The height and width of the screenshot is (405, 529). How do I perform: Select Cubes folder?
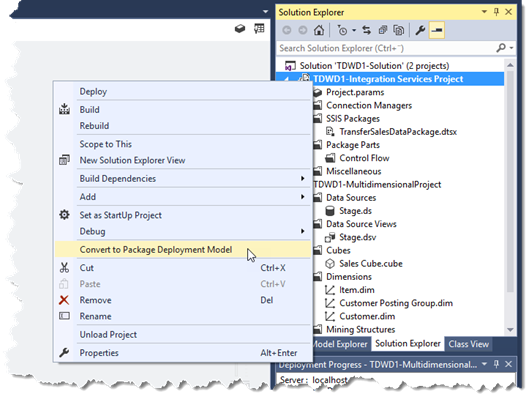(x=338, y=250)
